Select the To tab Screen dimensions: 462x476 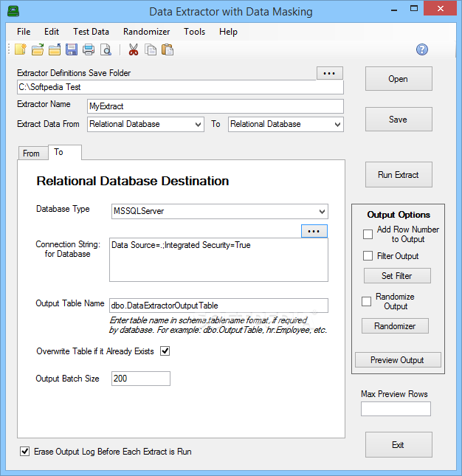[x=65, y=152]
